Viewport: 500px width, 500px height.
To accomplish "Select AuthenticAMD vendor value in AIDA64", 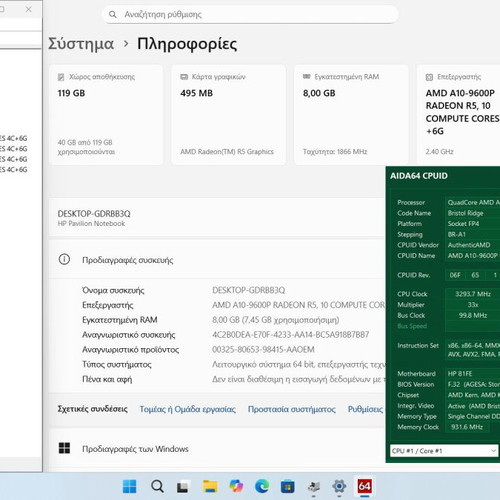I will [x=469, y=245].
